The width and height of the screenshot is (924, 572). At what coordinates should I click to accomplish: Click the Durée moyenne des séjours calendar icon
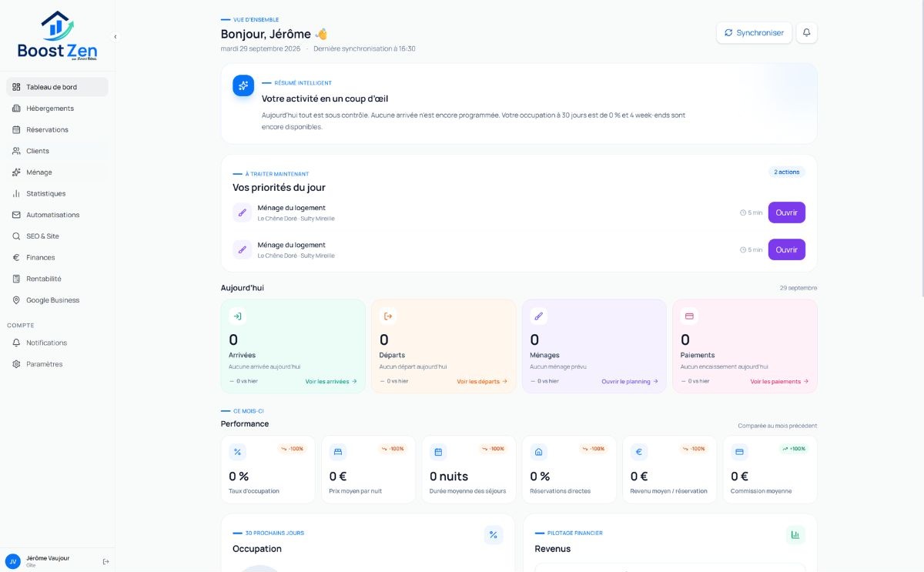coord(438,452)
